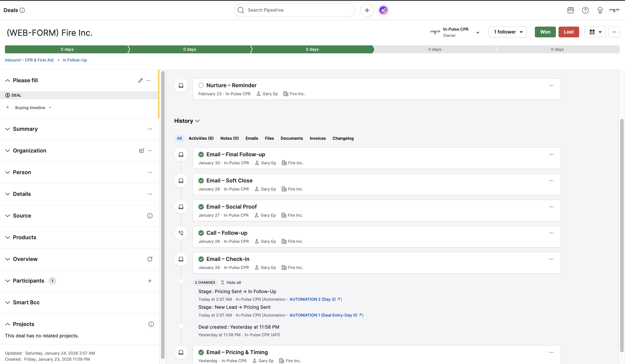The height and width of the screenshot is (364, 625).
Task: Expand the Products section
Action: (8, 237)
